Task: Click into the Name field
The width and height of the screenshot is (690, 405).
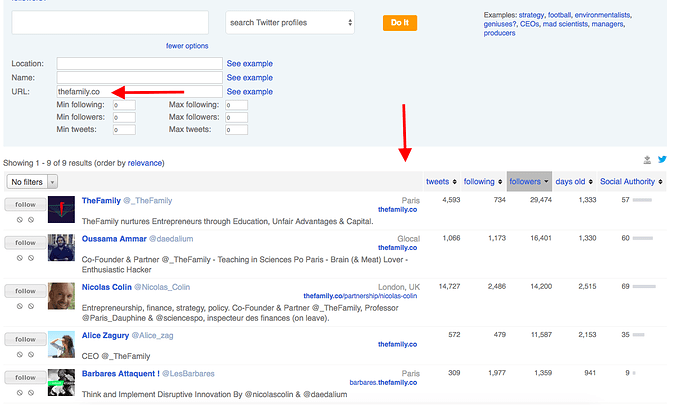Action: click(139, 77)
